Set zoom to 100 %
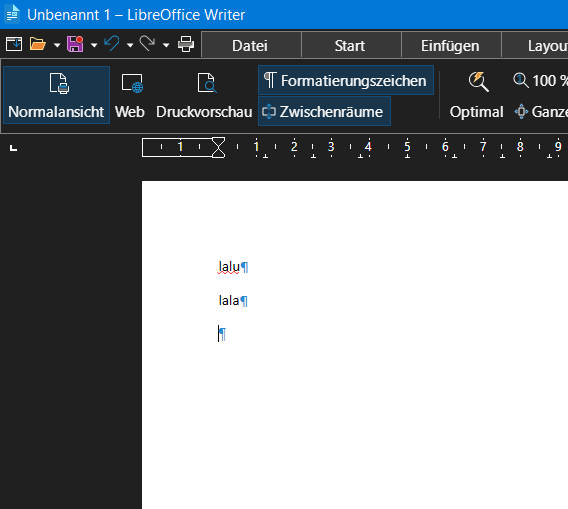This screenshot has height=509, width=568. pos(540,80)
